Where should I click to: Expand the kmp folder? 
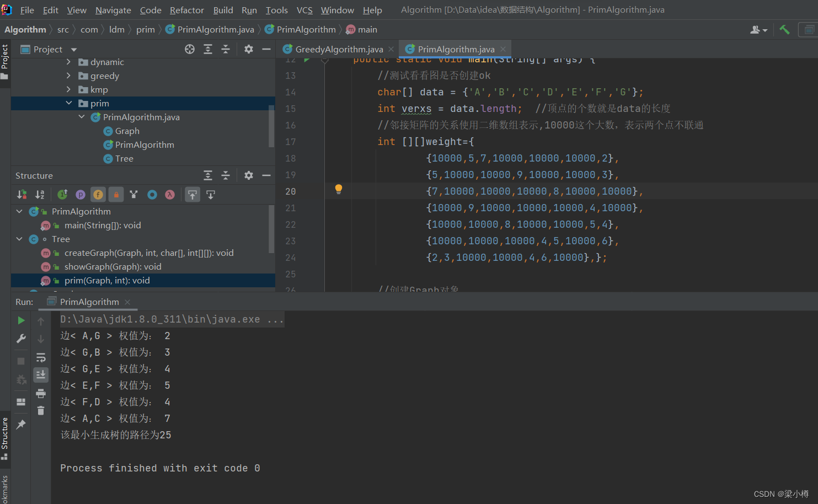(68, 89)
